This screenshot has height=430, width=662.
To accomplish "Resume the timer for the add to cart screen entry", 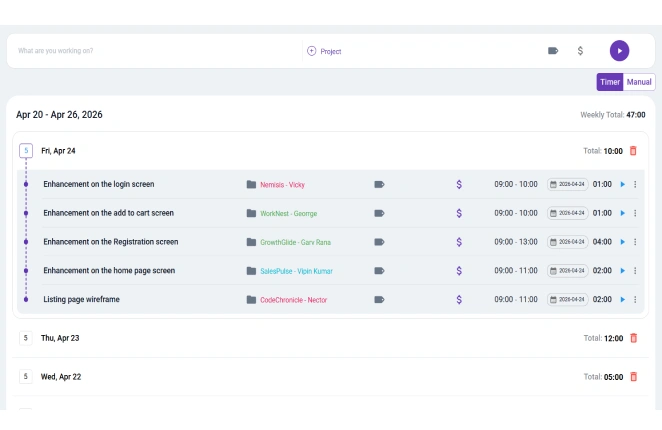I will (x=622, y=213).
